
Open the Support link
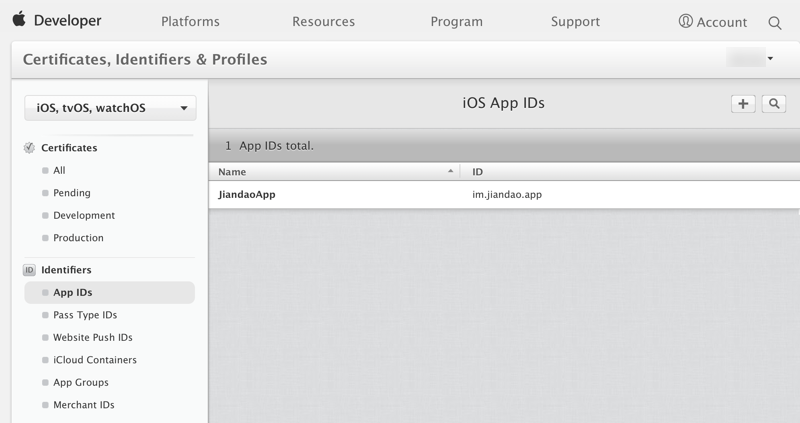575,21
